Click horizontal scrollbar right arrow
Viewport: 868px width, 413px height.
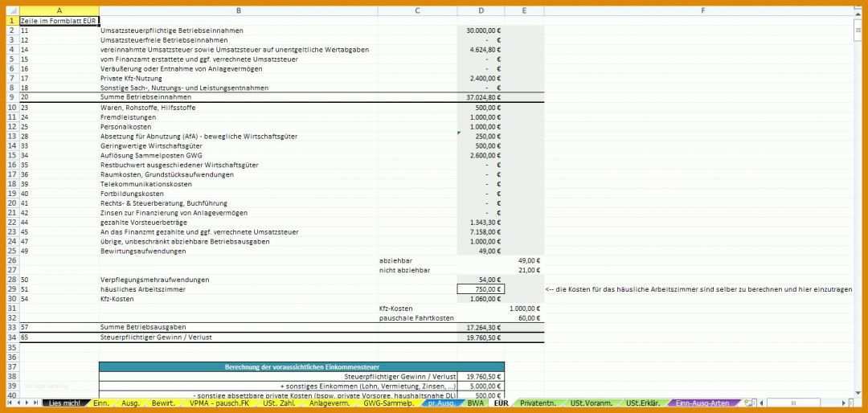pyautogui.click(x=844, y=403)
